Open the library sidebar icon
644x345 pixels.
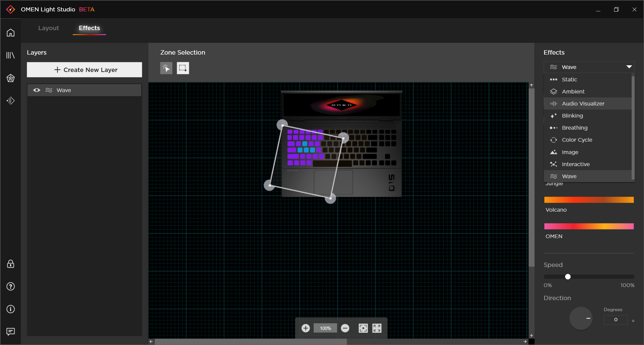pos(11,55)
